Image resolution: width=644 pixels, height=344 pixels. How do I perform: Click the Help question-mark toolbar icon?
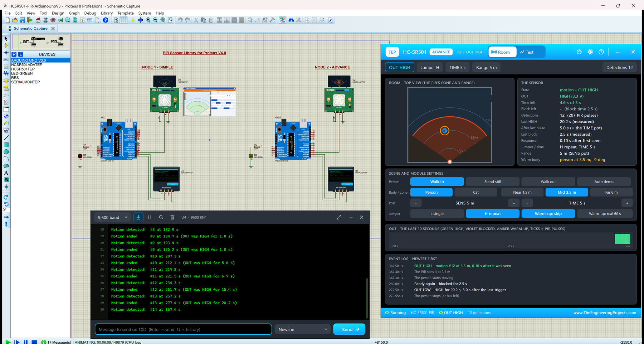[106, 20]
